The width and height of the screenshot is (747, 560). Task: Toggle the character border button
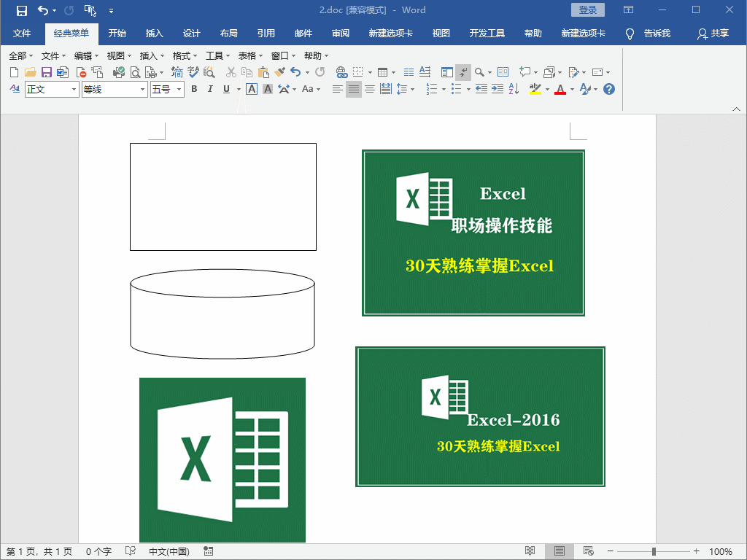pos(252,89)
